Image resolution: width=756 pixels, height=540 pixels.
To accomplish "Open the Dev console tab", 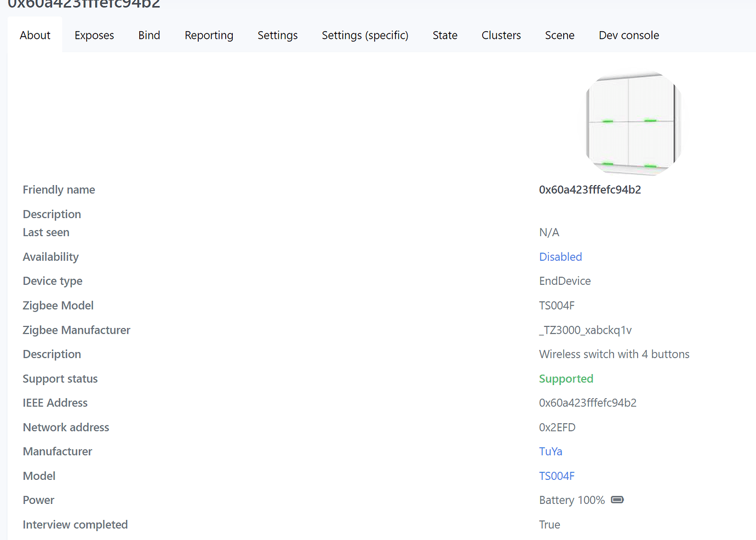I will (x=629, y=35).
